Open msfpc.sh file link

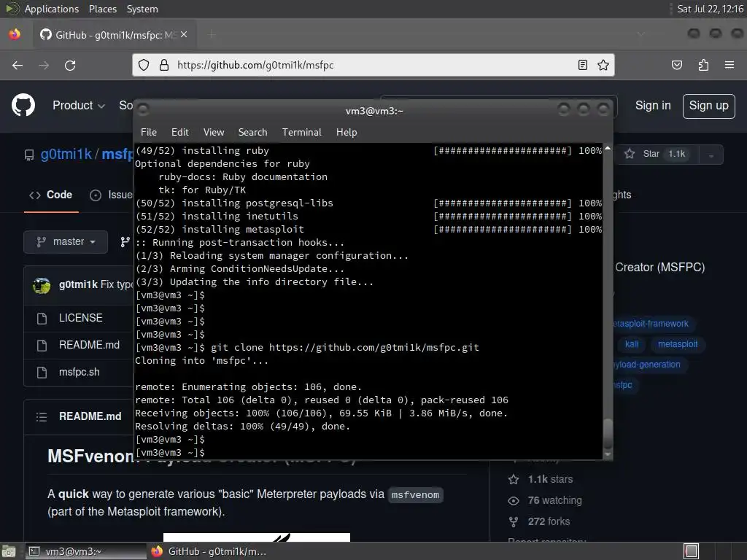(79, 373)
